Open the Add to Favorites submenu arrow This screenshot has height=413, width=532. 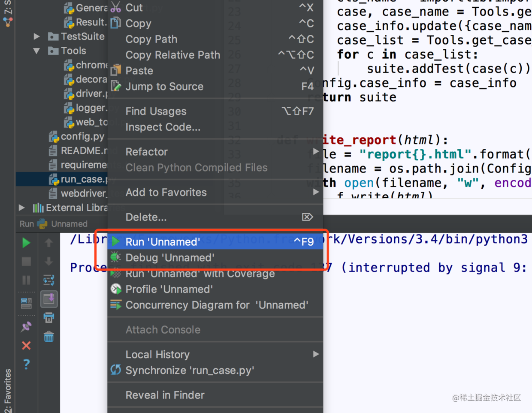pos(316,192)
